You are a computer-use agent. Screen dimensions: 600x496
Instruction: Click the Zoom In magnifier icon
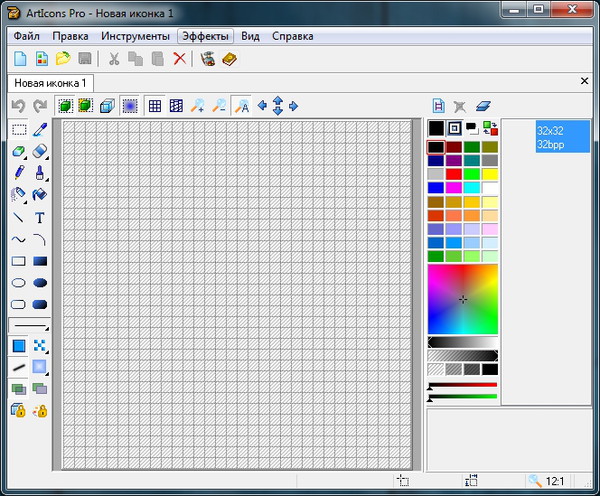point(198,105)
